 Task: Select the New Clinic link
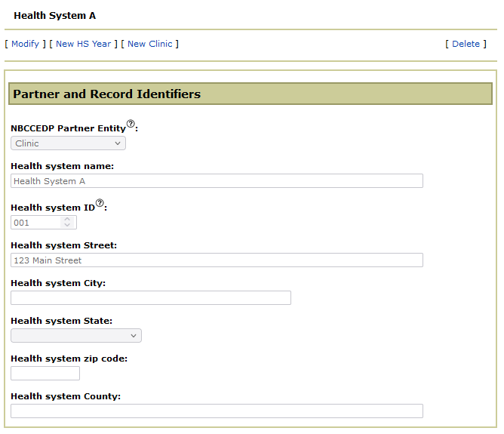click(x=149, y=44)
